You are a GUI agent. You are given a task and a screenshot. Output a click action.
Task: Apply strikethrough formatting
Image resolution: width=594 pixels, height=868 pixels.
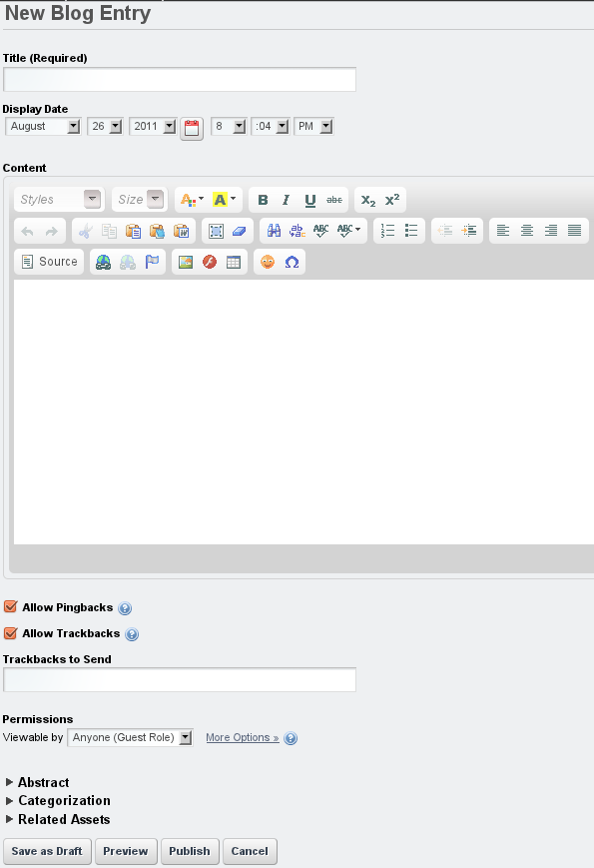pos(334,200)
